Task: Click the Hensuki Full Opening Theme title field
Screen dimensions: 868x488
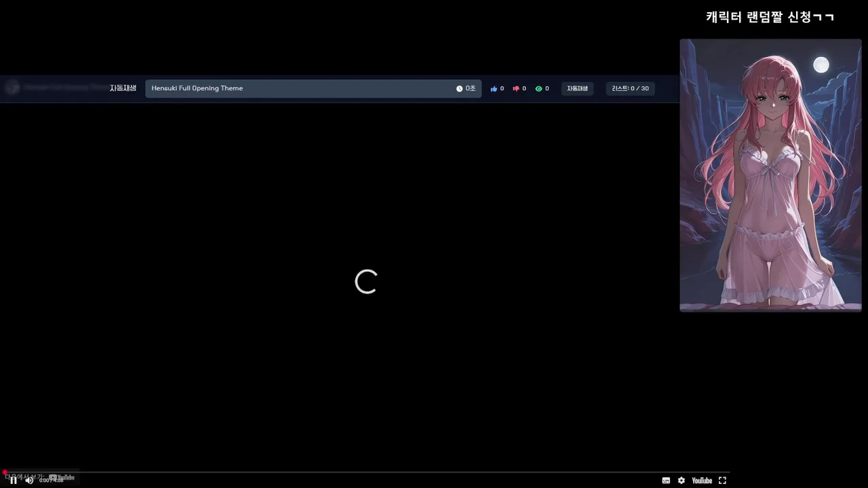Action: click(313, 89)
